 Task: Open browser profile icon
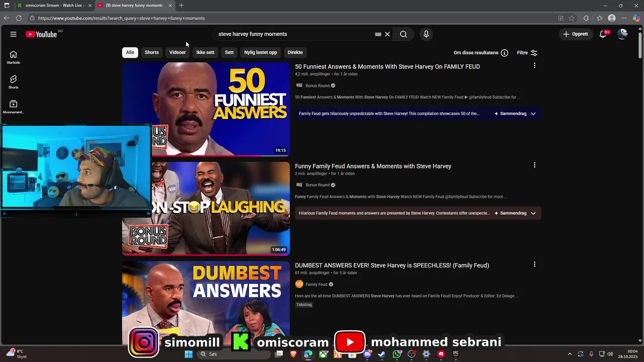(x=612, y=18)
